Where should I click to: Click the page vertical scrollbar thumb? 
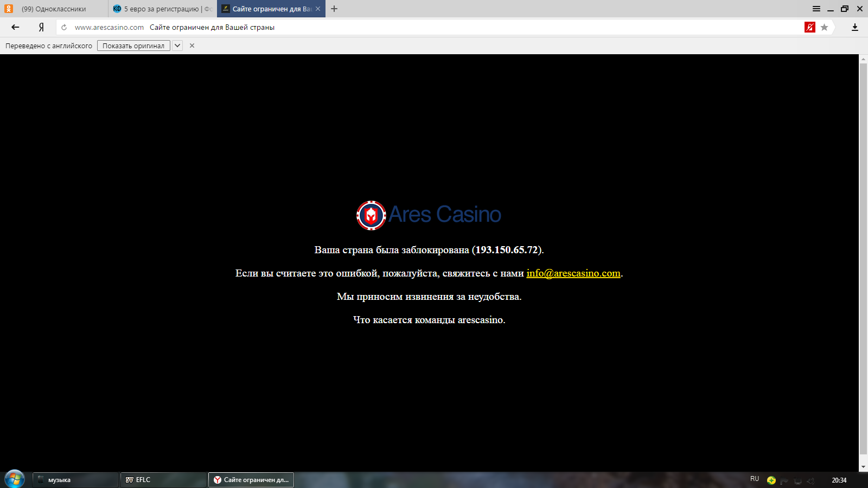tap(863, 259)
